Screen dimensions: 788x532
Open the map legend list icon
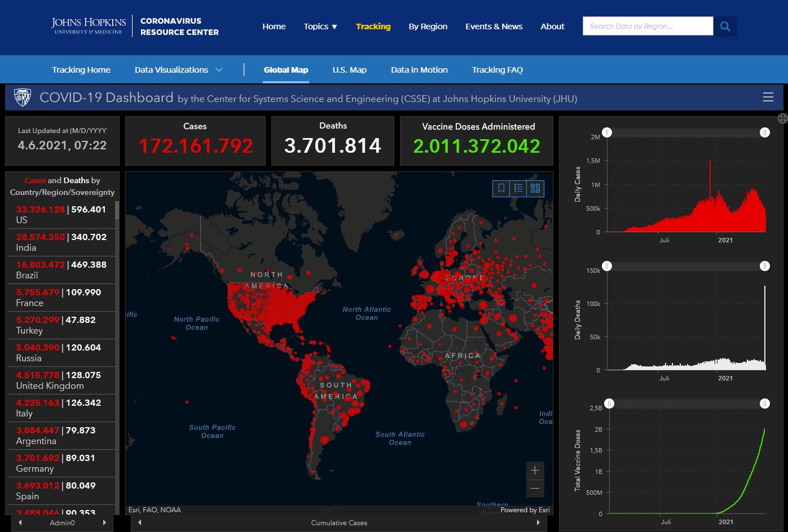pyautogui.click(x=518, y=188)
